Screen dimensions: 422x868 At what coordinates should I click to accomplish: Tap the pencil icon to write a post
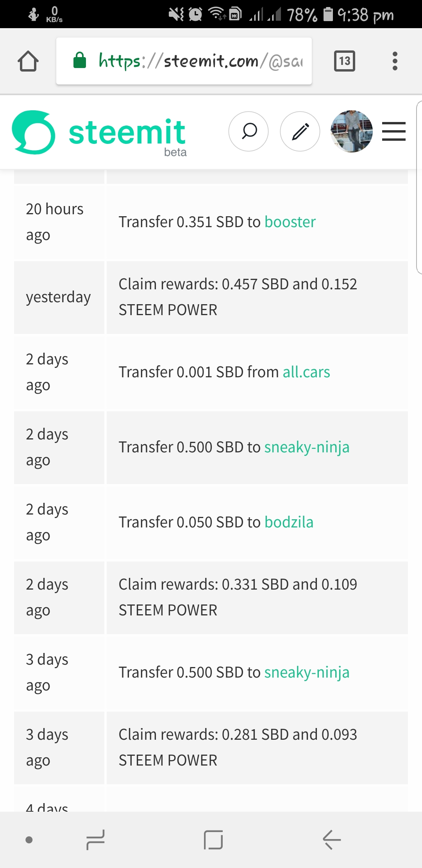(300, 131)
